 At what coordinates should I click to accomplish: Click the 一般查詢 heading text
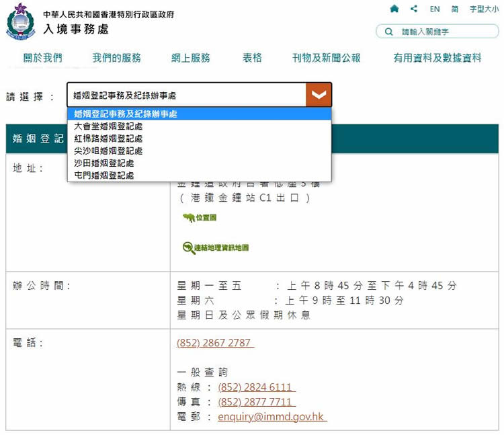pyautogui.click(x=202, y=372)
